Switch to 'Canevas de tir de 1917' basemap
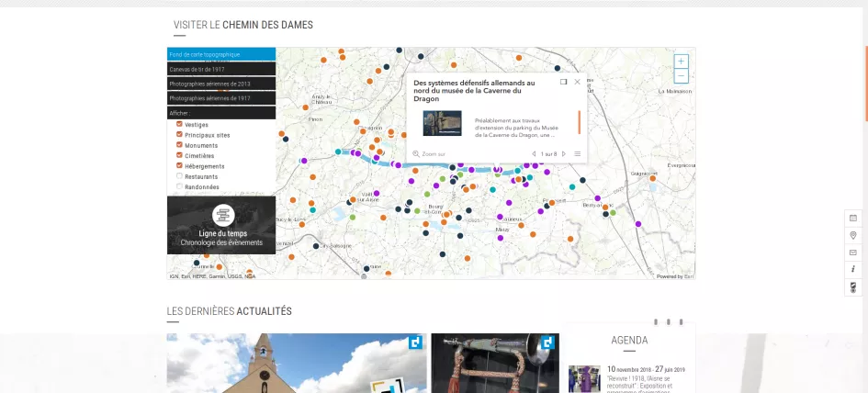 (221, 69)
